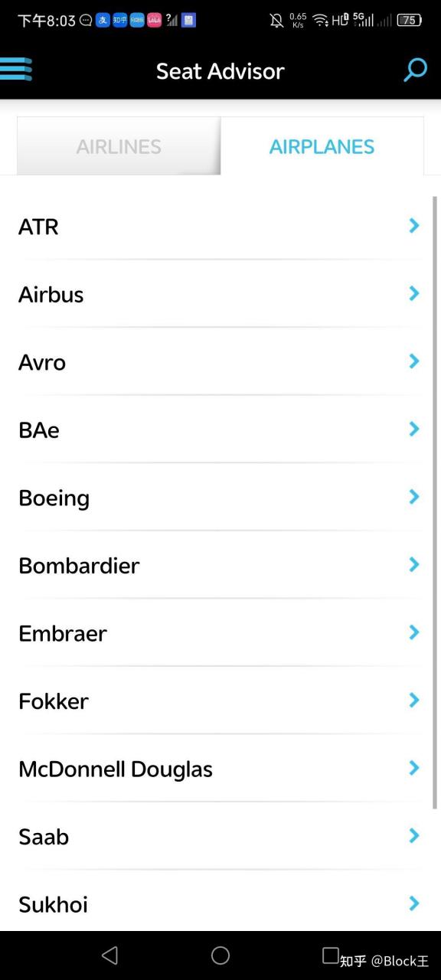Tap the Android back navigation icon
Screen dimensions: 441x980
click(x=110, y=955)
